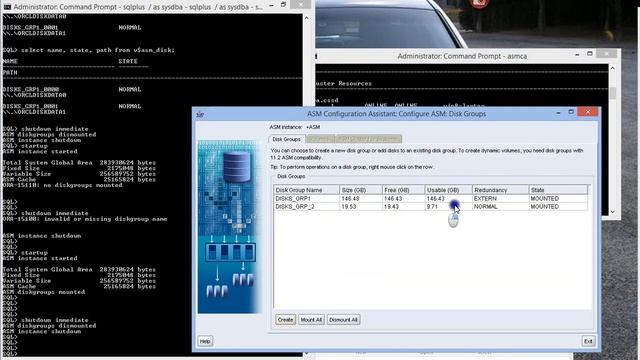Select the ASM Cluster File Systems tab

[x=368, y=139]
